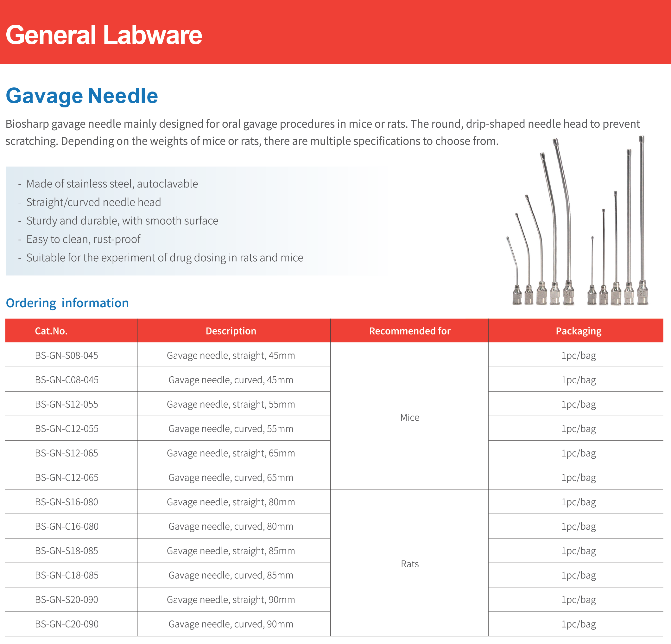
Task: Select catalog number BS-GN-S08-045
Action: (66, 355)
